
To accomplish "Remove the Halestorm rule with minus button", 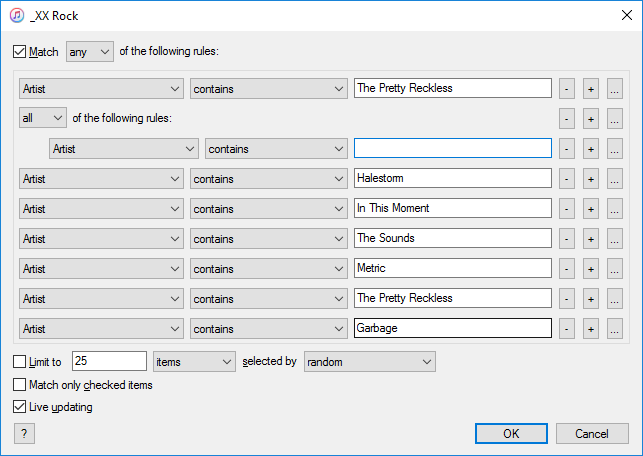I will tap(567, 179).
